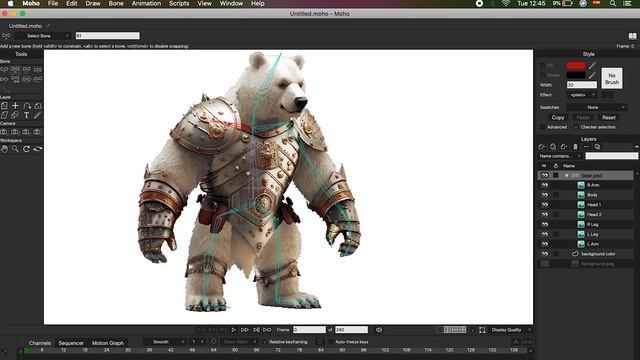
Task: Toggle Auto-freeze keys checkbox
Action: tap(331, 342)
